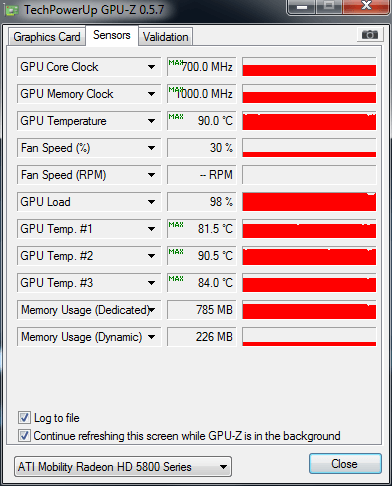The height and width of the screenshot is (486, 392).
Task: Open the ATI Mobility Radeon HD 5800 selector
Action: point(123,467)
